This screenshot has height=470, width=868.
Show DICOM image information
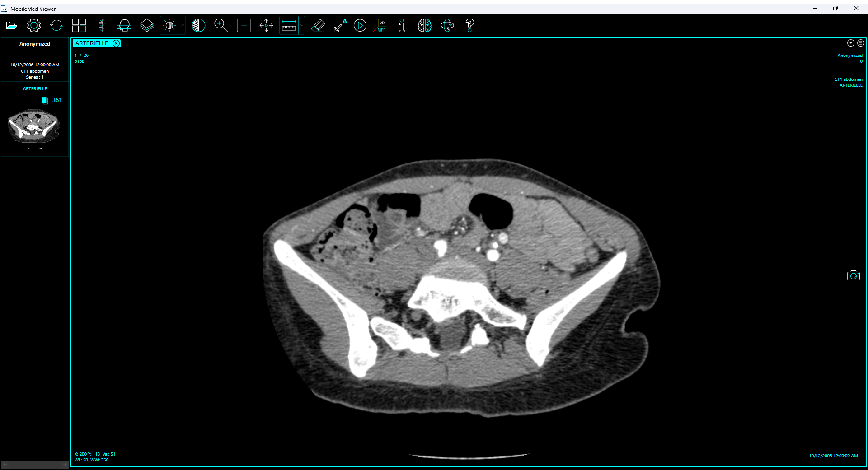(402, 25)
